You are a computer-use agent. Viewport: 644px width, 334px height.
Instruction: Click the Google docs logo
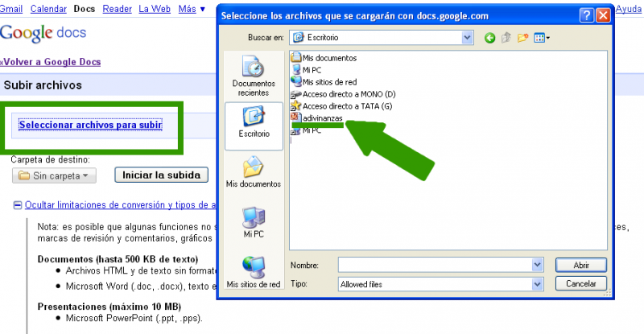[43, 33]
